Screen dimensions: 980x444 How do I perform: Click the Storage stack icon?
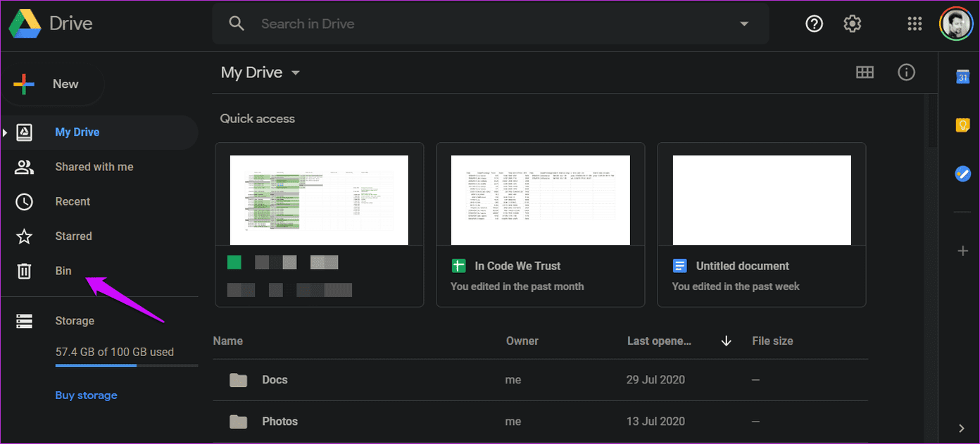tap(25, 321)
